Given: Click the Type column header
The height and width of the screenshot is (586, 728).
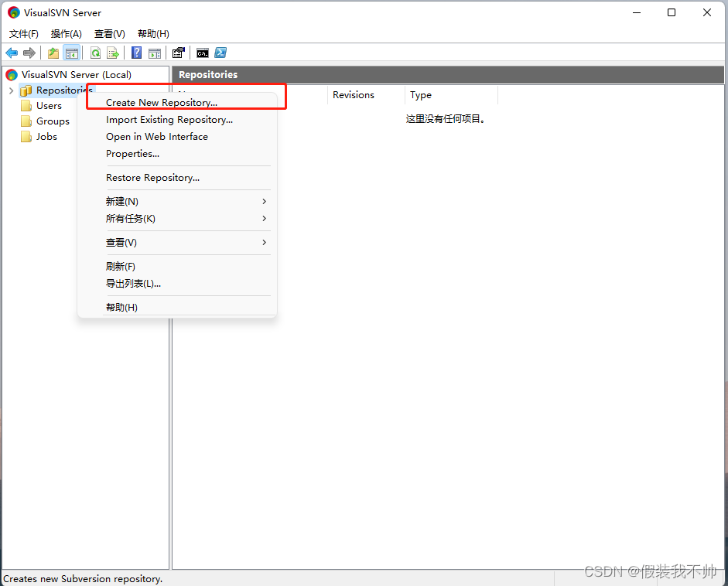Looking at the screenshot, I should coord(451,95).
